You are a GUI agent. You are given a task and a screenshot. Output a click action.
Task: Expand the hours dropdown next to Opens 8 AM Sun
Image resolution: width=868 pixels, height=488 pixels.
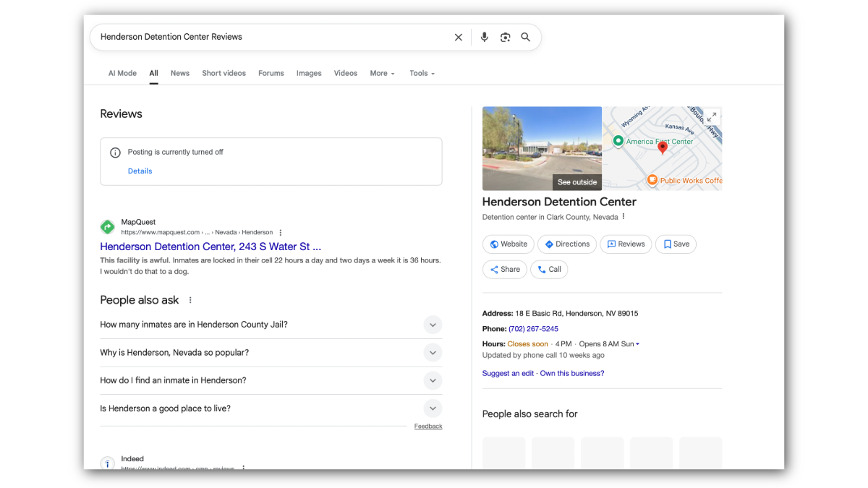tap(637, 344)
